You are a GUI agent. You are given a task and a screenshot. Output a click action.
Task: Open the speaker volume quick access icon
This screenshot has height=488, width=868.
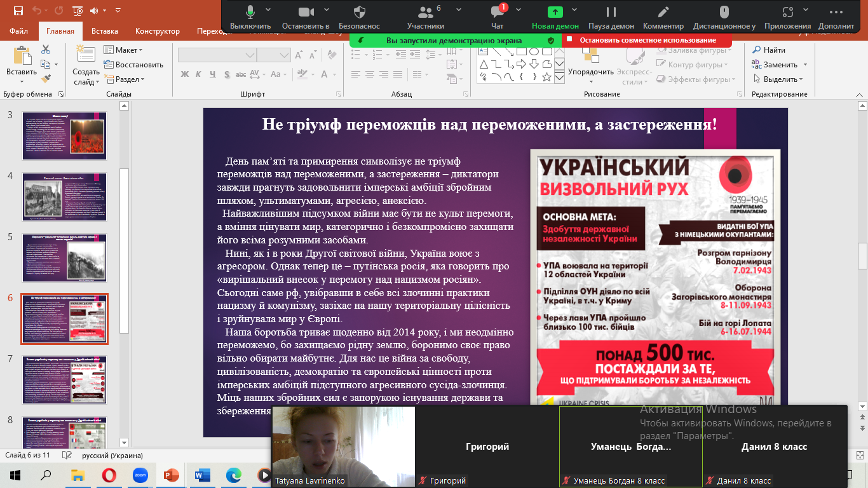[95, 11]
